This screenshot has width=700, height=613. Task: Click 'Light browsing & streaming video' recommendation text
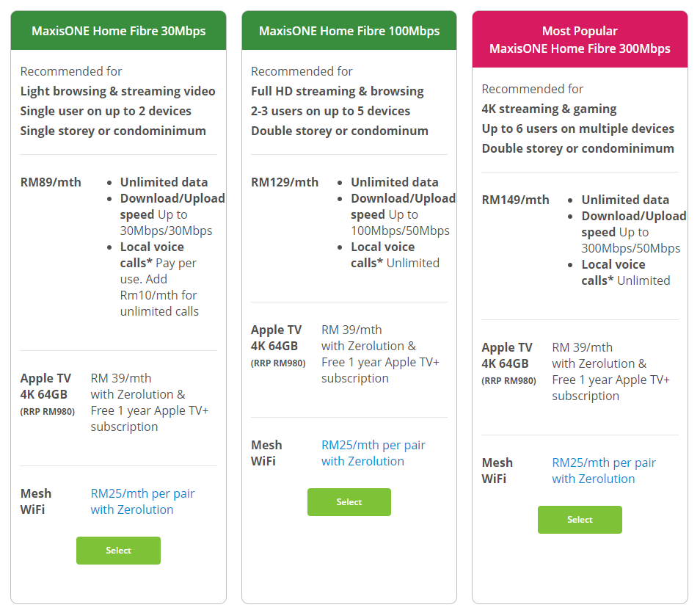click(x=117, y=91)
